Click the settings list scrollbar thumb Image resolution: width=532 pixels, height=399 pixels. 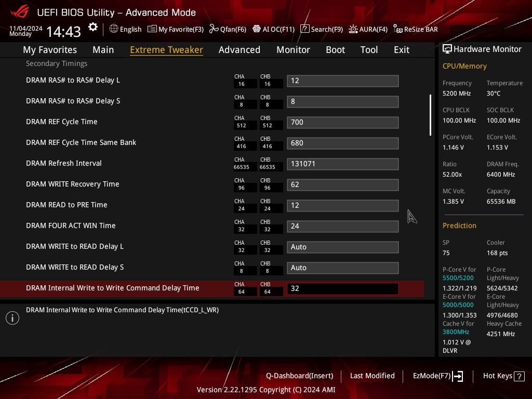[431, 115]
